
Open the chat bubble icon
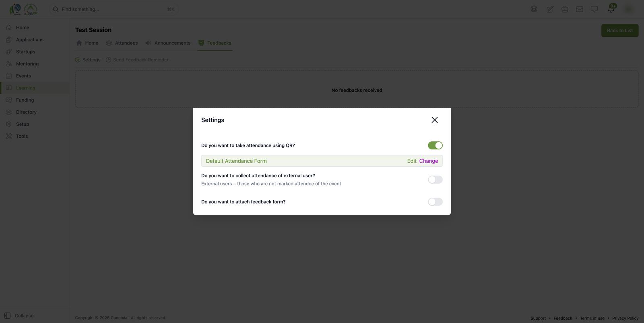(x=594, y=9)
